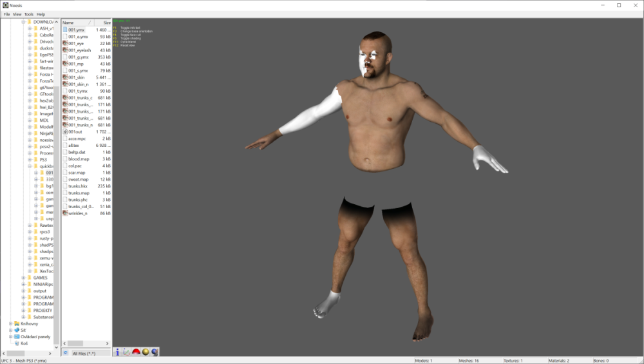Open the All Files filter dropdown
This screenshot has height=364, width=644.
click(91, 353)
